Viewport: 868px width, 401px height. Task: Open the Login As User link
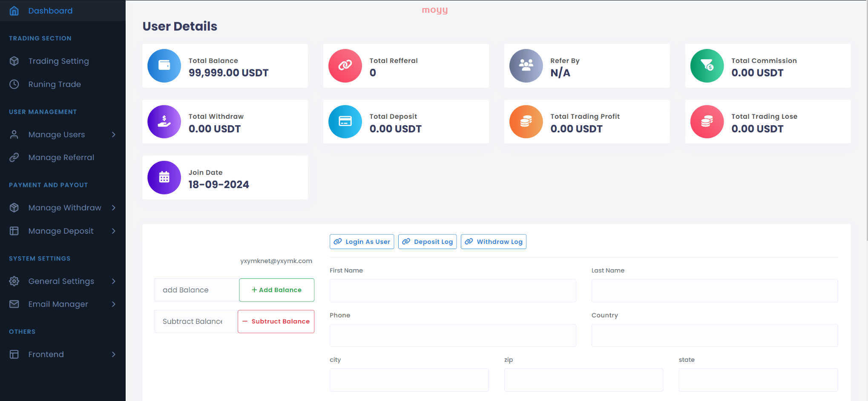click(x=362, y=242)
